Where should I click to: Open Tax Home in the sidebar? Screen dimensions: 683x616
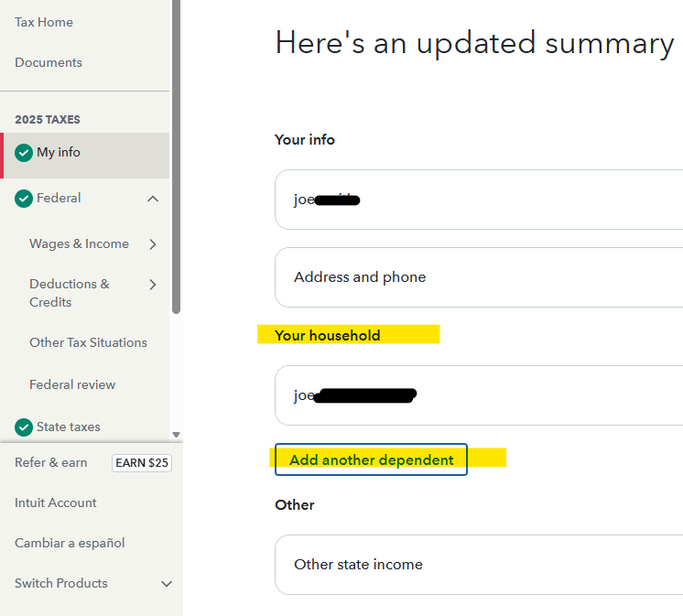(x=44, y=22)
